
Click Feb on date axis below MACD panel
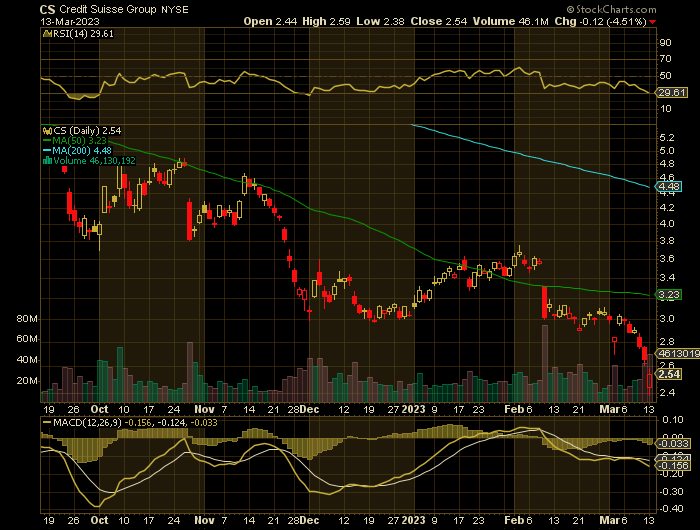tap(514, 520)
